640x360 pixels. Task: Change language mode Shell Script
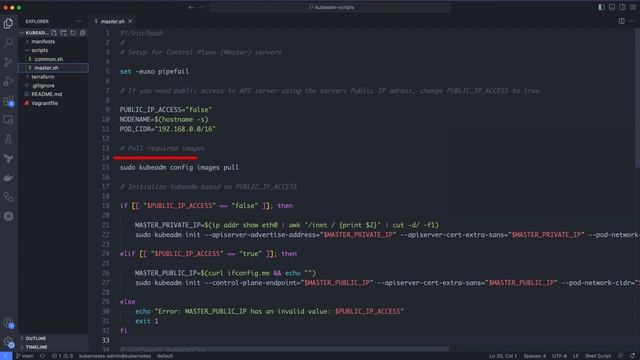598,356
